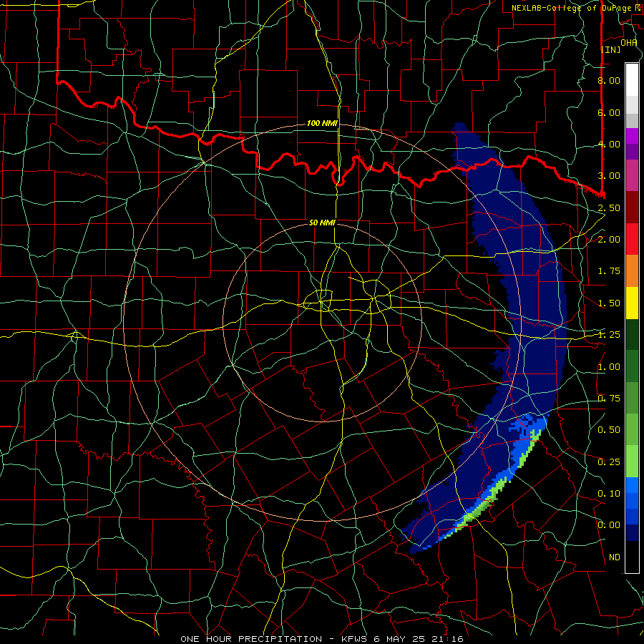Click the KFWS radar site identifier
Image resolution: width=644 pixels, height=644 pixels.
click(355, 639)
